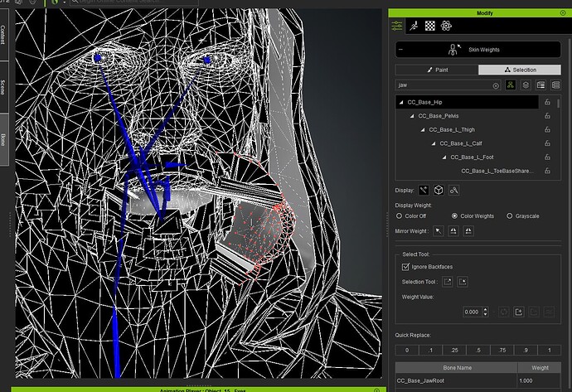
Task: Toggle the Display mesh cube icon
Action: click(439, 191)
